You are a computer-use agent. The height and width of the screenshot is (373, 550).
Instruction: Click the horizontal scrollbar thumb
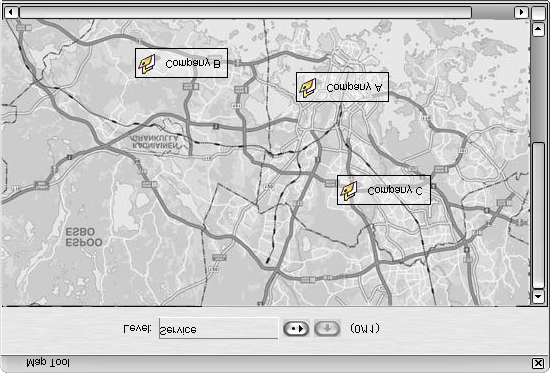click(246, 12)
